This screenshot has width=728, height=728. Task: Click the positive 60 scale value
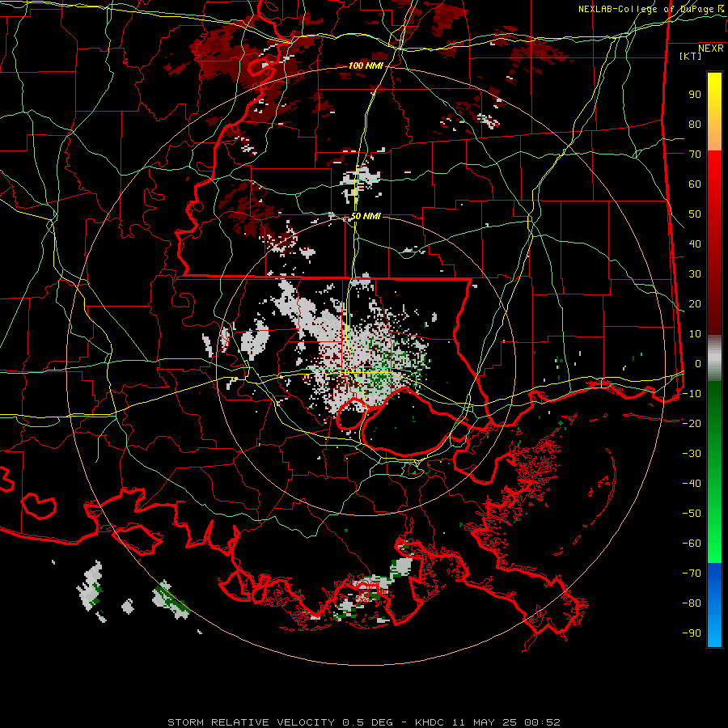(695, 184)
